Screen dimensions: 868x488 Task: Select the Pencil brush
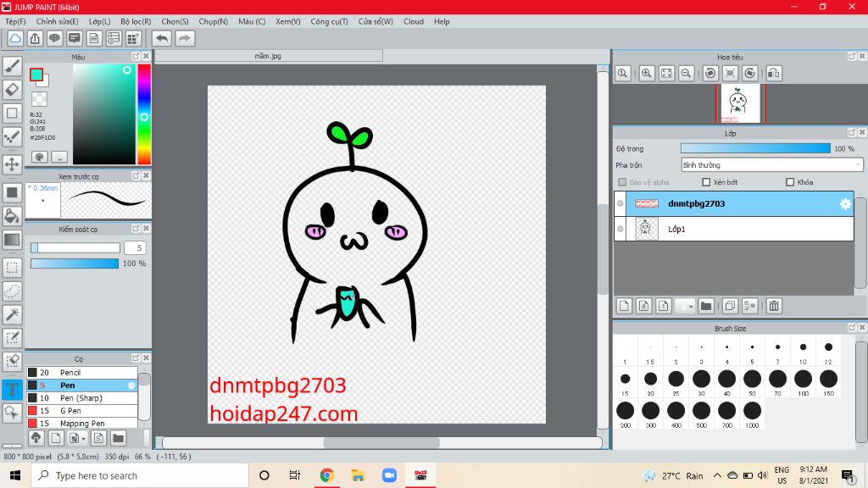[82, 373]
